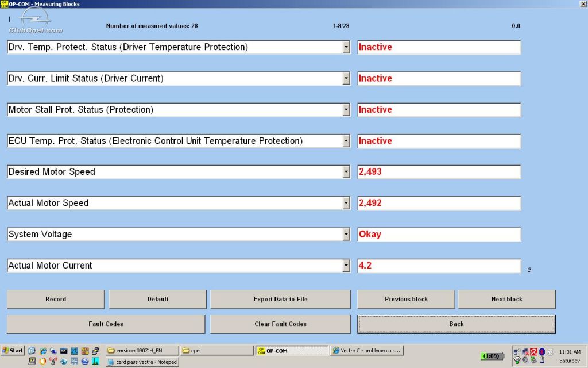Open dropdown for Actual Motor Current
Screen dimensions: 588x368
click(346, 266)
